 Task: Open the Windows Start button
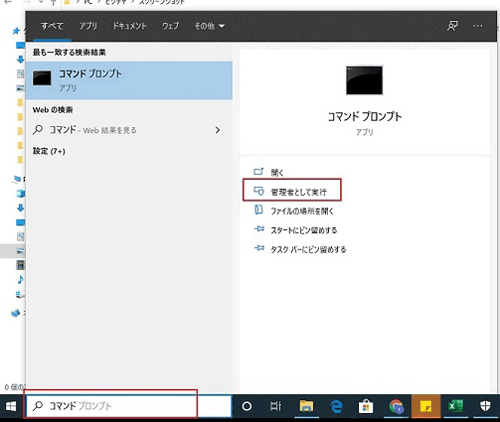tap(11, 406)
